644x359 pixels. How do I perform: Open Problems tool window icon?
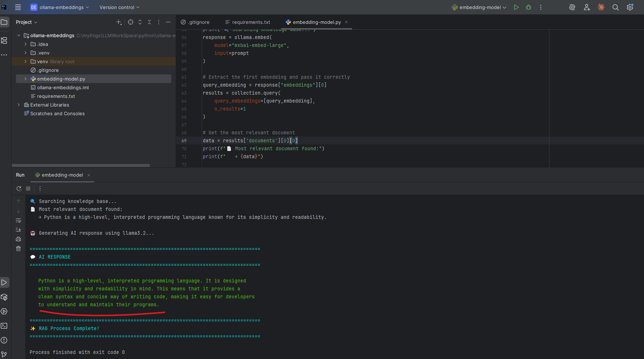point(4,340)
